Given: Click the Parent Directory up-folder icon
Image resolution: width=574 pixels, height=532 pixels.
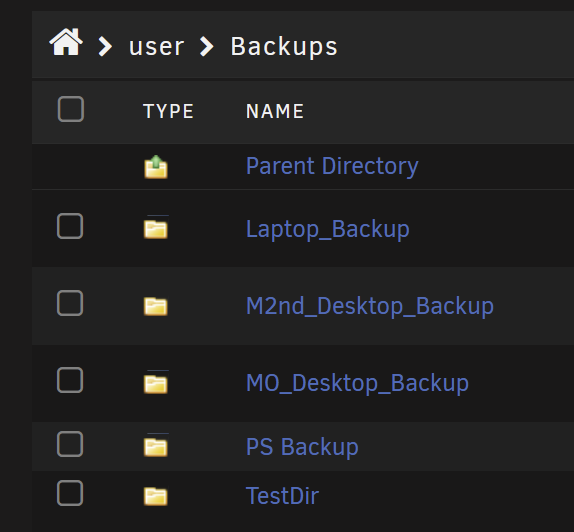Looking at the screenshot, I should point(156,167).
